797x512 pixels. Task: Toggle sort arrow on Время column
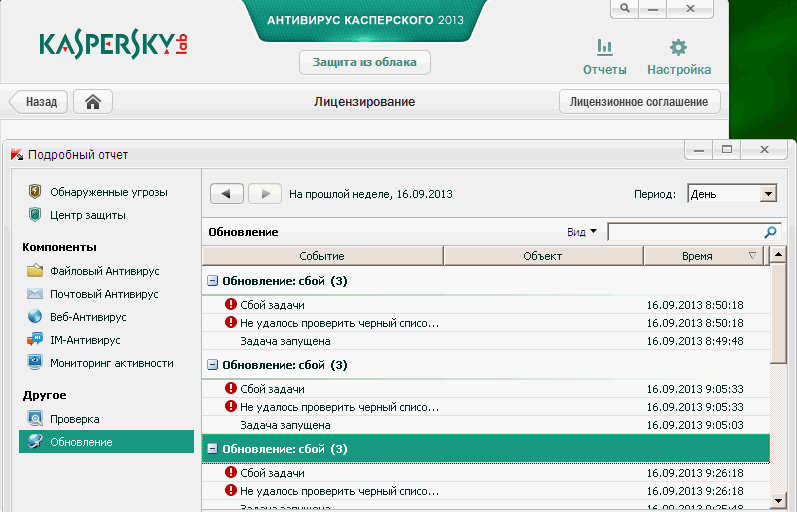tap(752, 256)
